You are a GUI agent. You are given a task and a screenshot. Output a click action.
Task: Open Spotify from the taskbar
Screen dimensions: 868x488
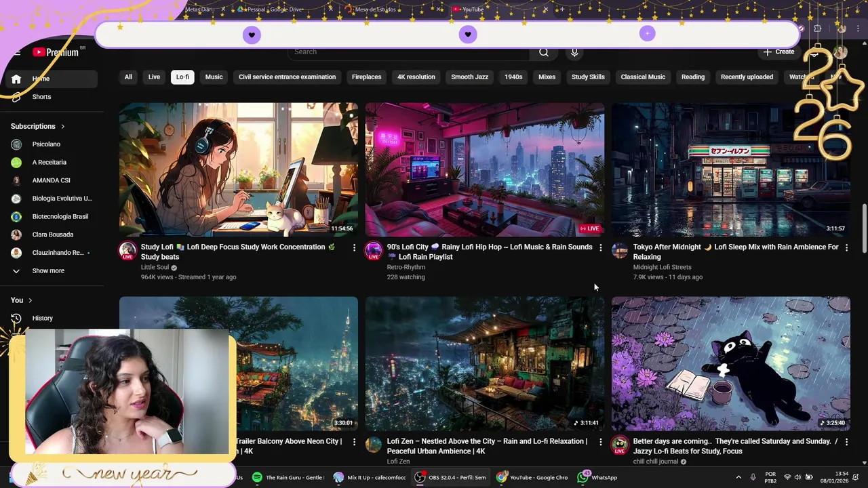288,477
